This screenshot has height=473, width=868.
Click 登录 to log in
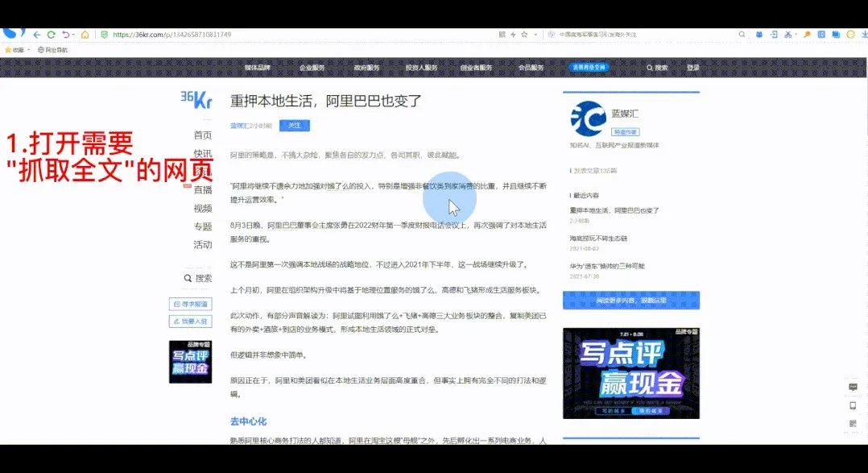tap(692, 68)
